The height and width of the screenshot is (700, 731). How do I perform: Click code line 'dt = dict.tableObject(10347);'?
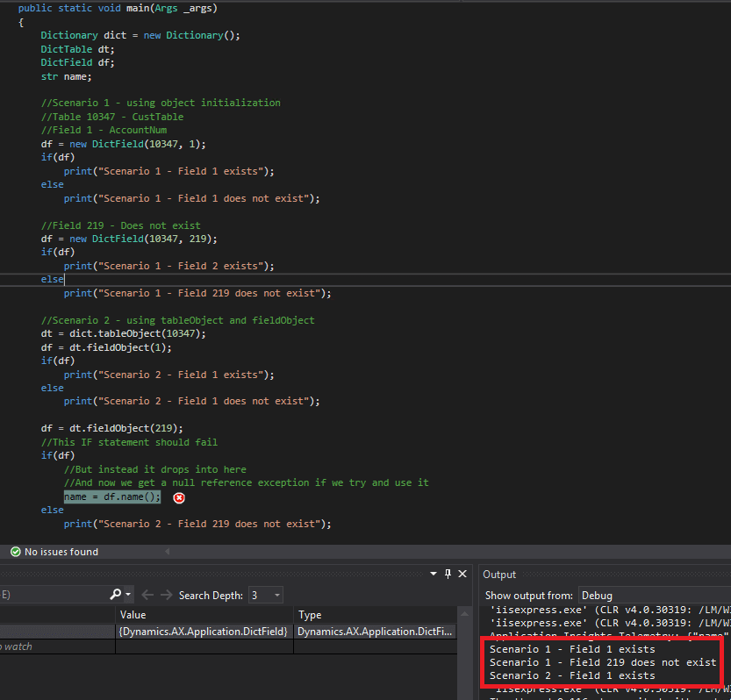pyautogui.click(x=124, y=333)
